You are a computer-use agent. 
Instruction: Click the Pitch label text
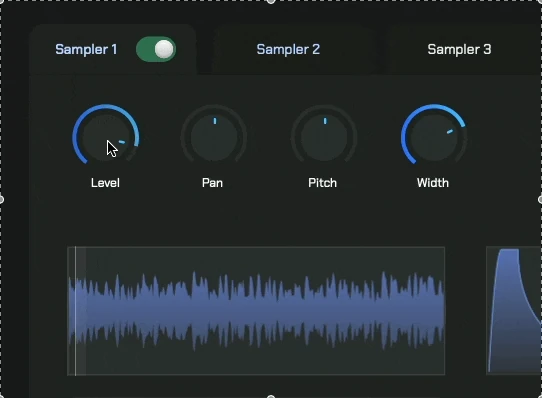click(x=323, y=183)
